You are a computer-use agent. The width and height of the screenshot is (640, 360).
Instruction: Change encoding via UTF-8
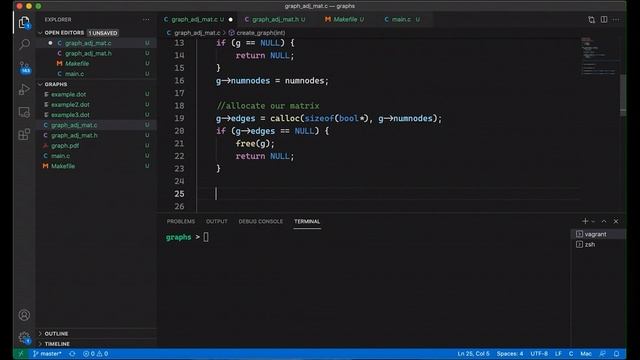(x=539, y=353)
